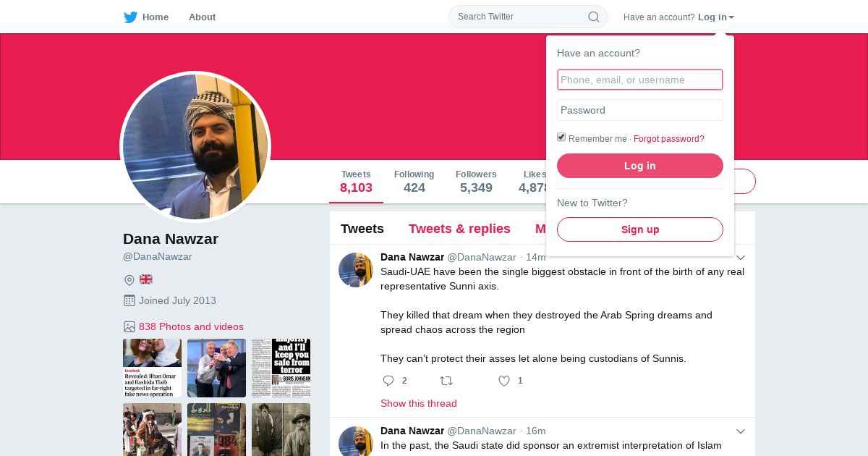Image resolution: width=868 pixels, height=456 pixels.
Task: Focus the Phone, email, or username field
Action: click(x=640, y=80)
